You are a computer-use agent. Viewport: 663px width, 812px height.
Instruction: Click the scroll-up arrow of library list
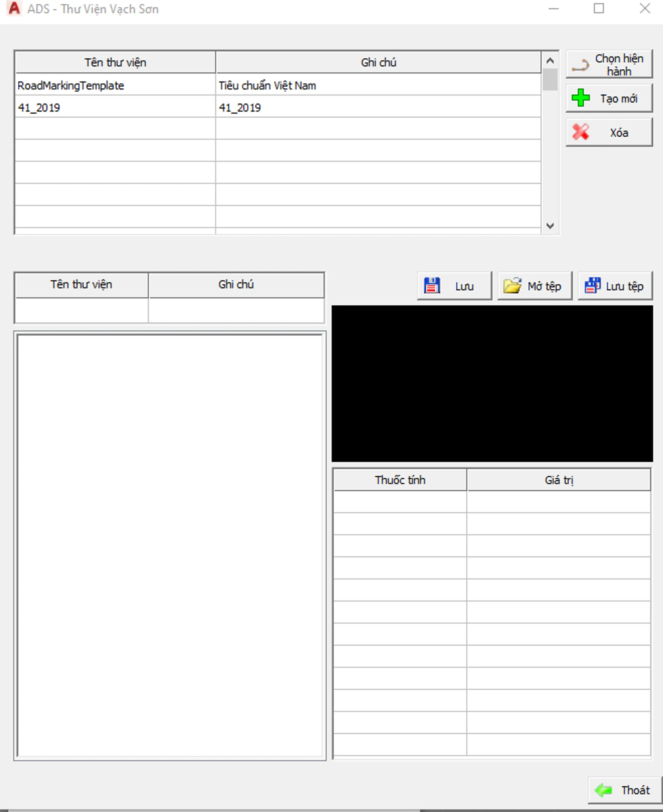coord(550,60)
